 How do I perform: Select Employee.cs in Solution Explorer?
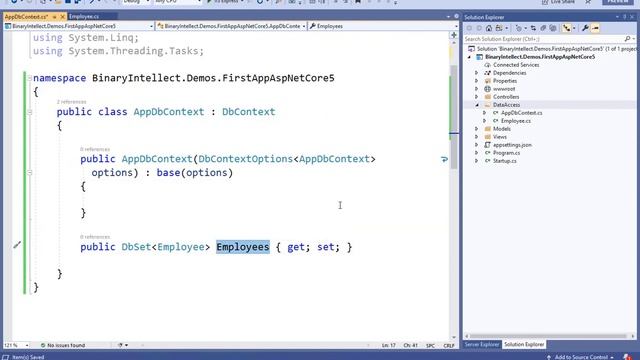(516, 121)
